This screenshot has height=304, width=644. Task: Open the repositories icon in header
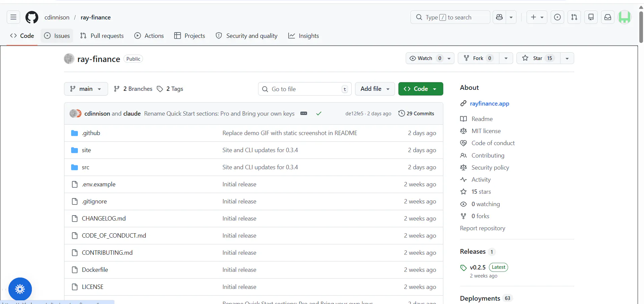click(591, 17)
